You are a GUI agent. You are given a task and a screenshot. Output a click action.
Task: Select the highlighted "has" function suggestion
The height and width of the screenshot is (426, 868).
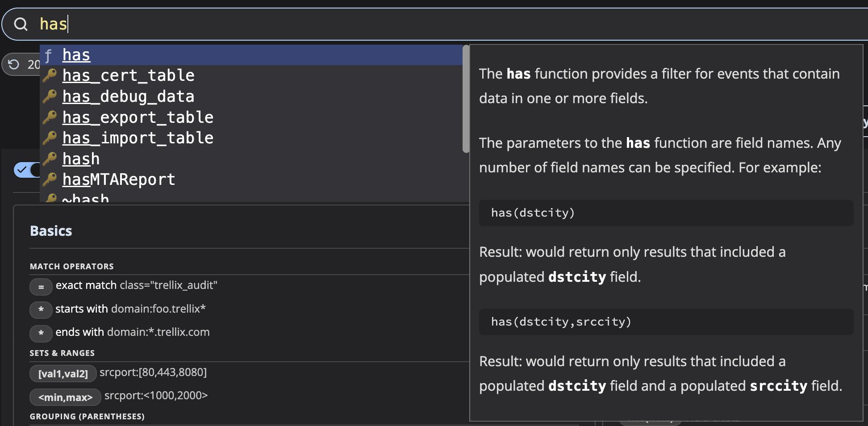251,55
